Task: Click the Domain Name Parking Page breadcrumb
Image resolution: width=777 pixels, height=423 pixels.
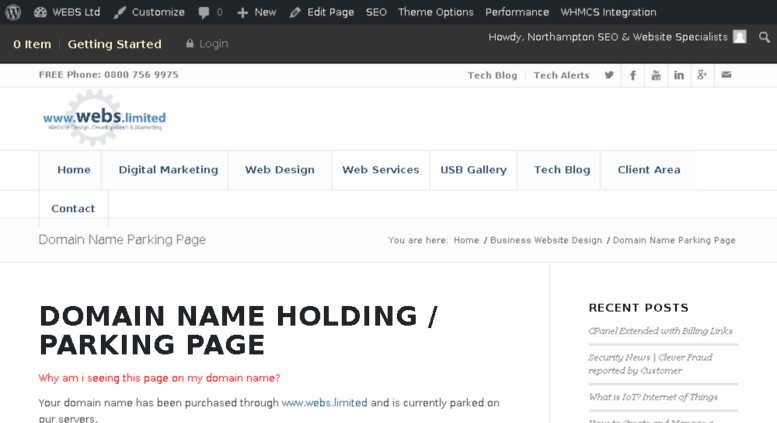Action: click(674, 240)
